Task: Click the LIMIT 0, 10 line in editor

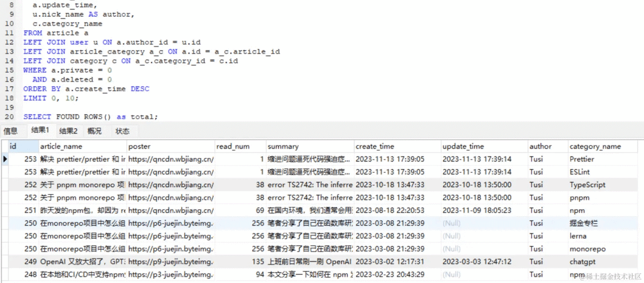Action: [x=51, y=98]
